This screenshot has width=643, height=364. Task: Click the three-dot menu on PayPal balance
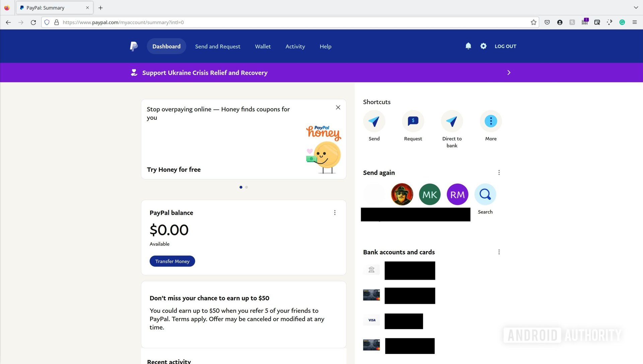coord(335,213)
